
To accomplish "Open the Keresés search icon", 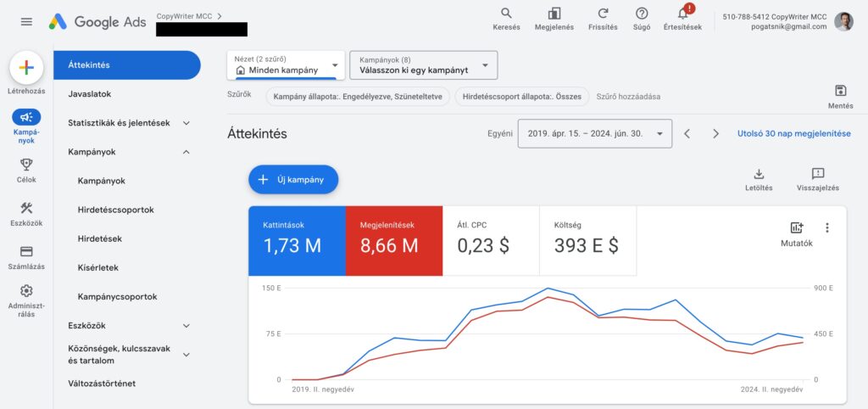I will [x=506, y=14].
